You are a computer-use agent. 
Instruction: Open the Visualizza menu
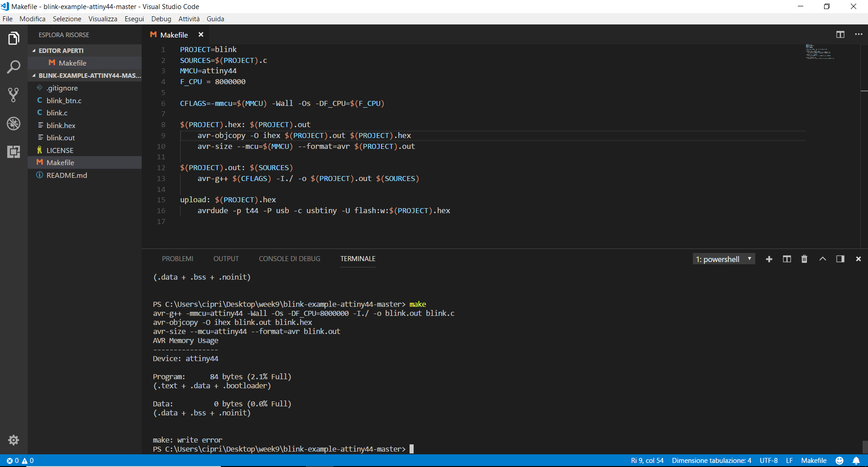pos(103,19)
